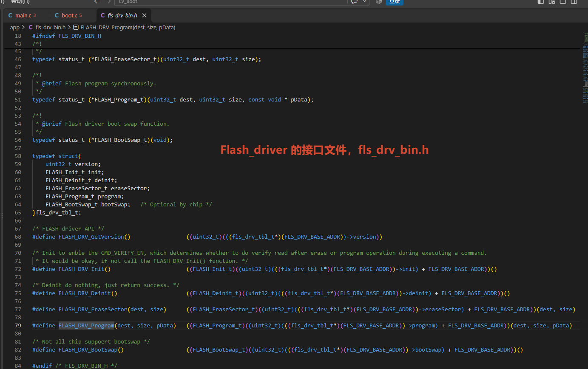This screenshot has height=369, width=588.
Task: Open the chat icon in title bar
Action: (x=354, y=2)
